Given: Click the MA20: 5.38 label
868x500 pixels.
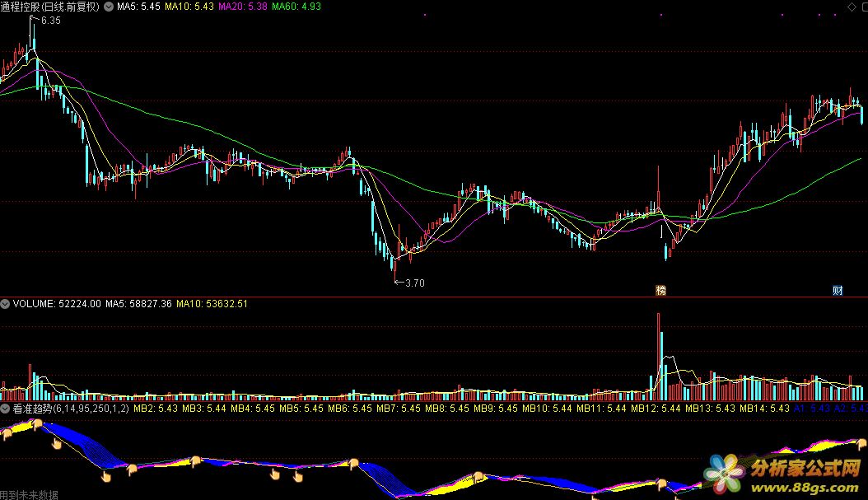Looking at the screenshot, I should point(243,7).
